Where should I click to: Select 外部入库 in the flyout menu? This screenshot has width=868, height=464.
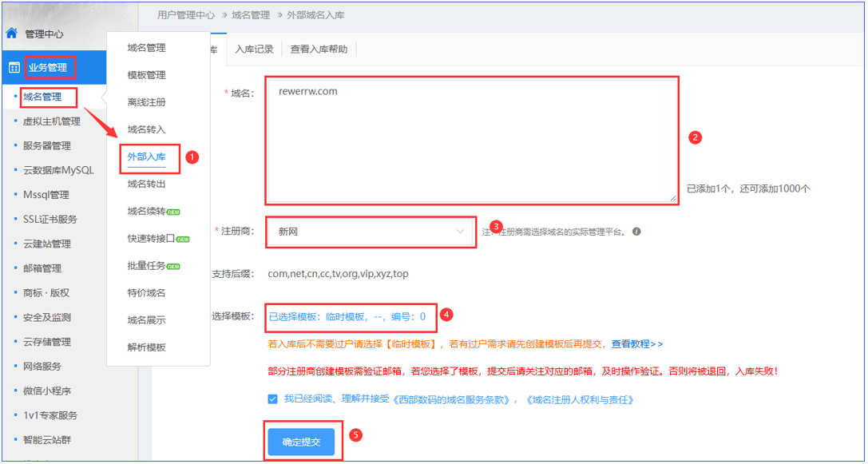[x=146, y=157]
